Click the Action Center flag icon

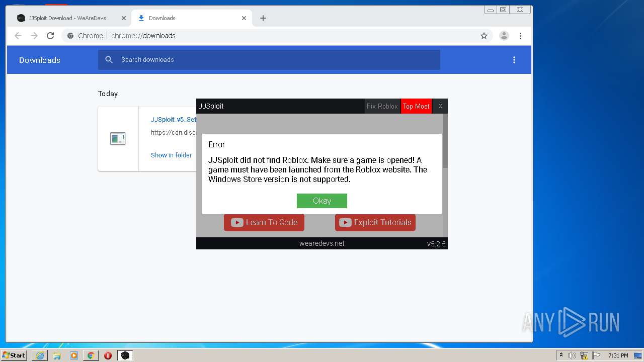pos(596,355)
